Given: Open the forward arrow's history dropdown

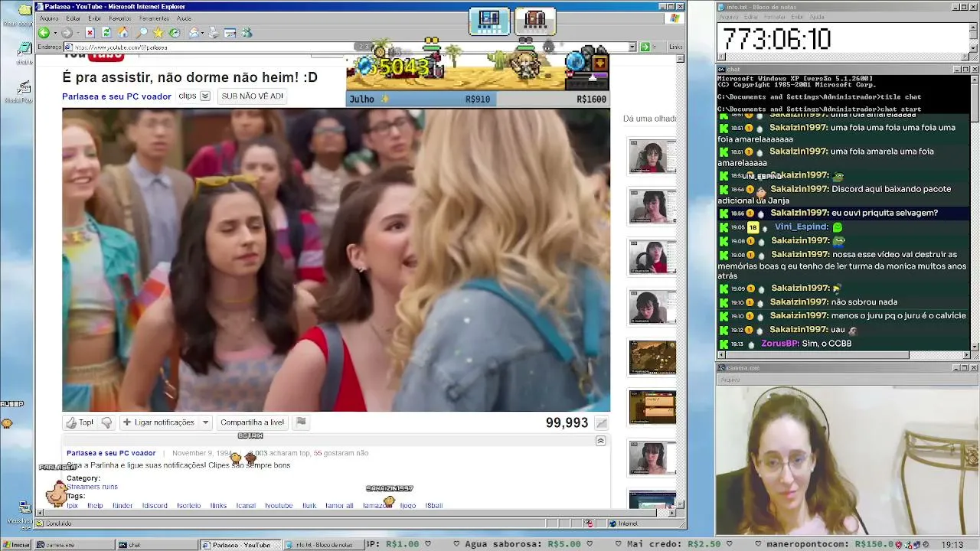Looking at the screenshot, I should coord(77,33).
